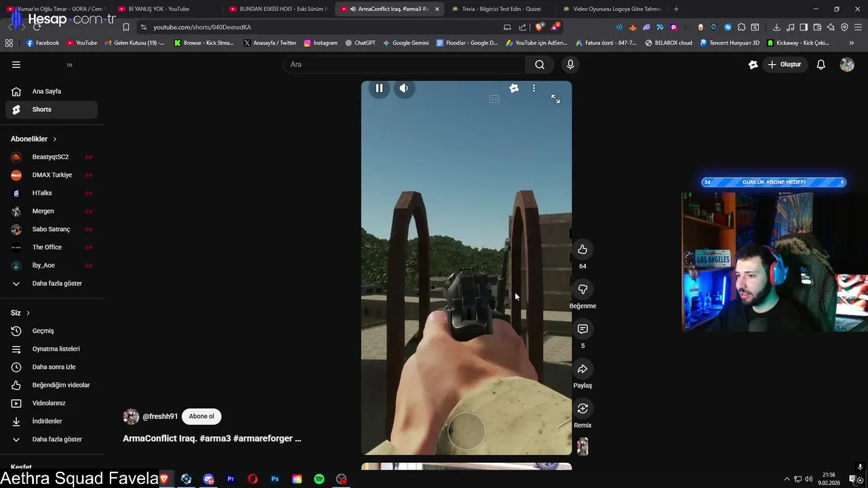Open Instagram bookmark
The width and height of the screenshot is (868, 488).
[x=321, y=43]
